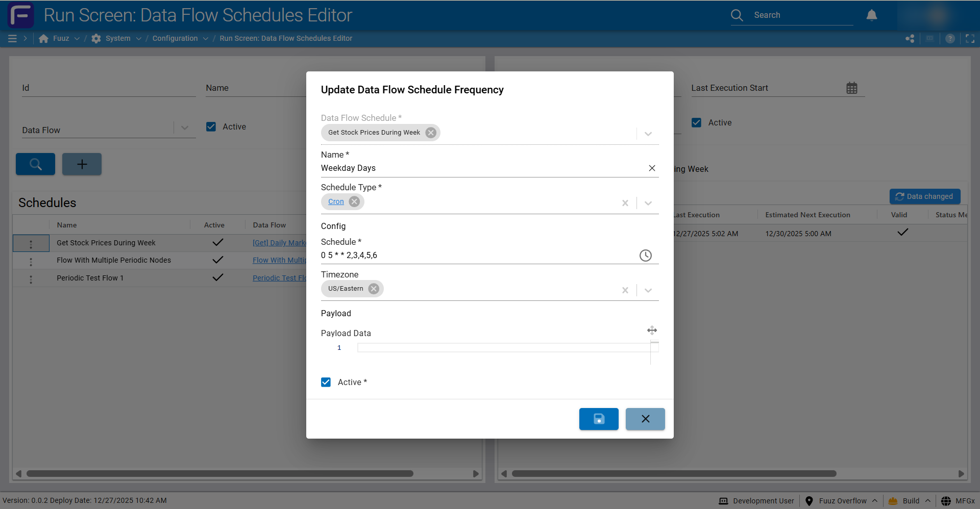Expand the Data Flow Schedule dropdown
The height and width of the screenshot is (509, 980).
tap(648, 134)
